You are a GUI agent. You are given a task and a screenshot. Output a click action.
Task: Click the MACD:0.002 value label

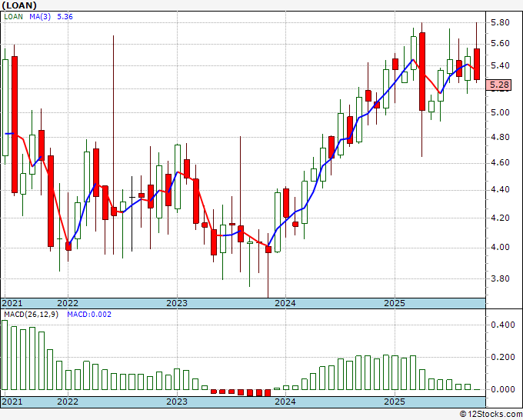tap(89, 315)
